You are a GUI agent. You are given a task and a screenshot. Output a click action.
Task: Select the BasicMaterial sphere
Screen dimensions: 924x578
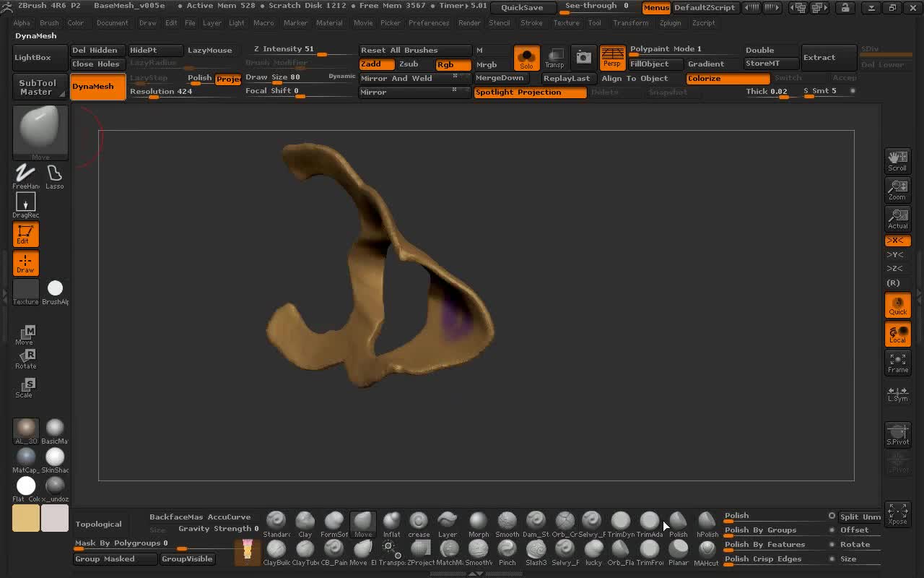(x=55, y=431)
